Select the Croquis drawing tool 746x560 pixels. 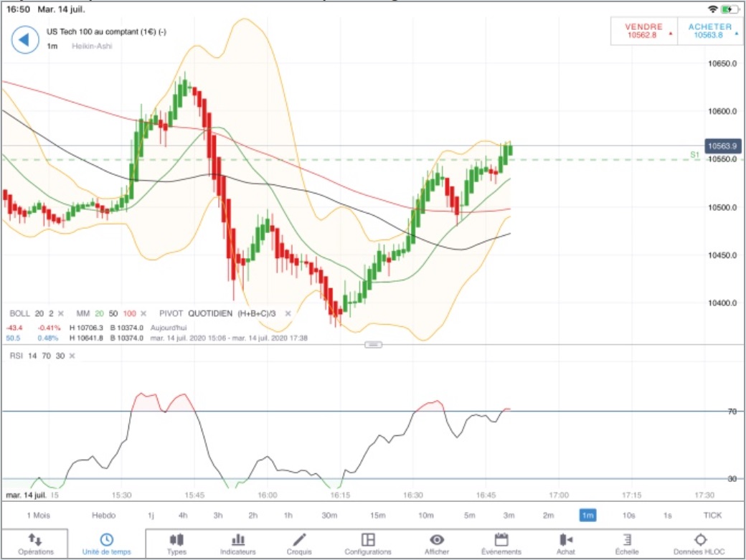299,544
